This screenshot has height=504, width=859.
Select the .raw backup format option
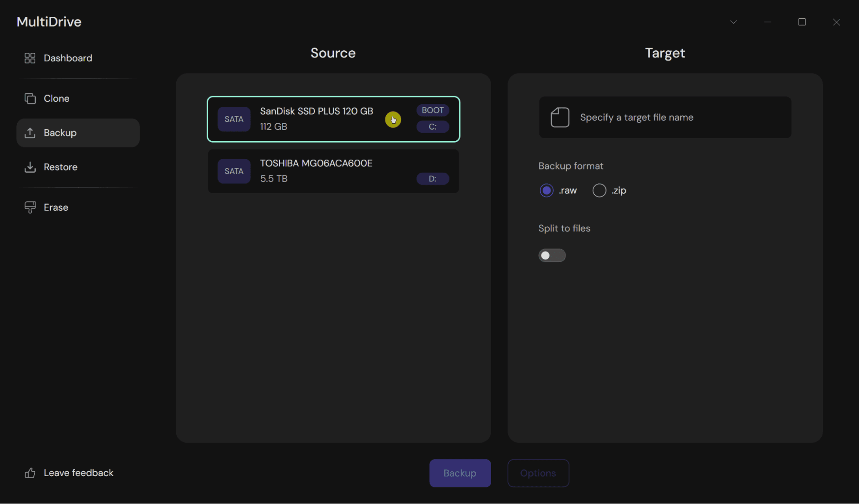pyautogui.click(x=546, y=190)
